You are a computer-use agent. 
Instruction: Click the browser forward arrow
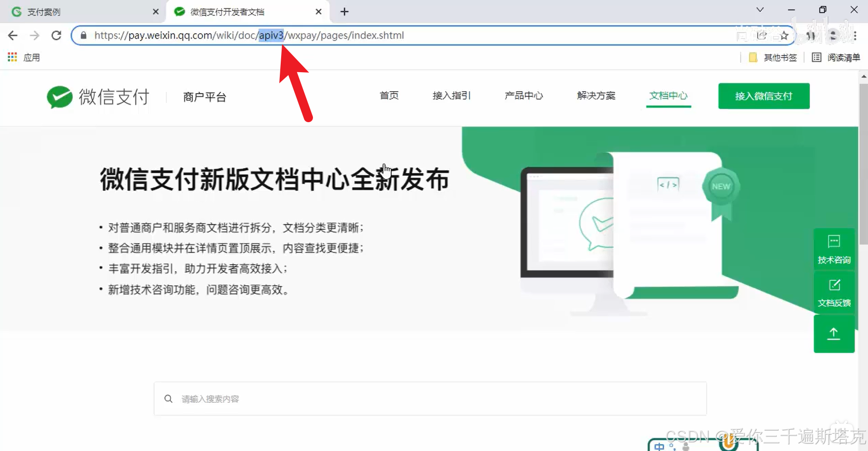coord(35,35)
